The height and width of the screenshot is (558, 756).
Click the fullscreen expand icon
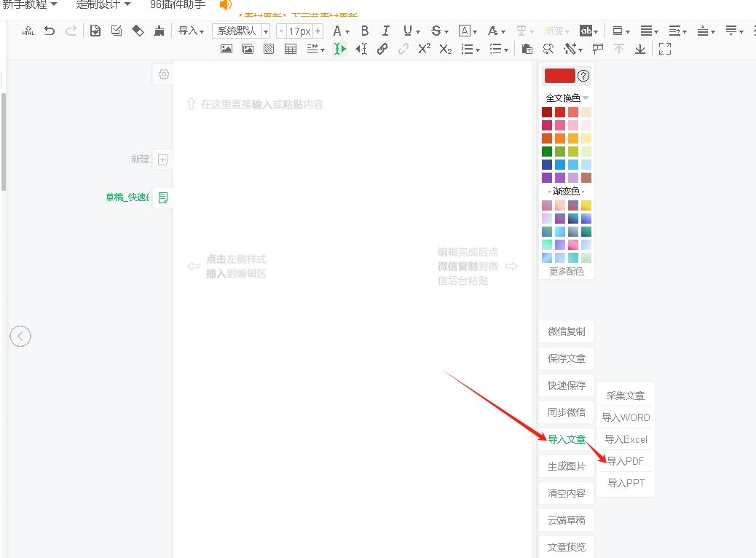tap(664, 49)
